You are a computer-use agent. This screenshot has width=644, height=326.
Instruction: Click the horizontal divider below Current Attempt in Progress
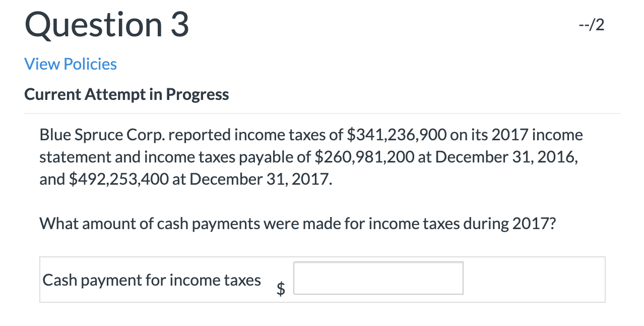coord(323,113)
